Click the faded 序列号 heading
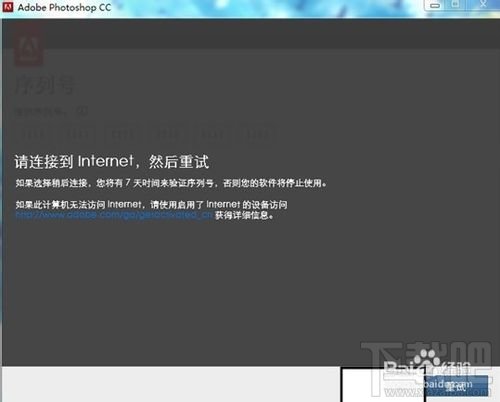Image resolution: width=500 pixels, height=402 pixels. (44, 85)
